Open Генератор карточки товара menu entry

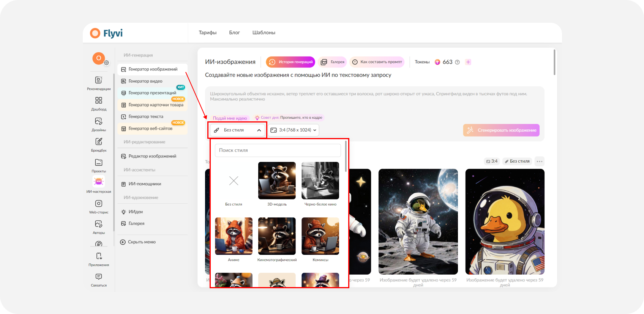(x=153, y=105)
